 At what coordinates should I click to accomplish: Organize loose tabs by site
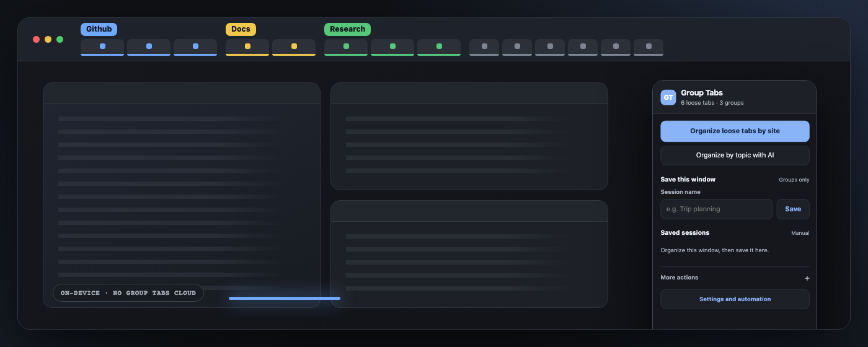[735, 131]
